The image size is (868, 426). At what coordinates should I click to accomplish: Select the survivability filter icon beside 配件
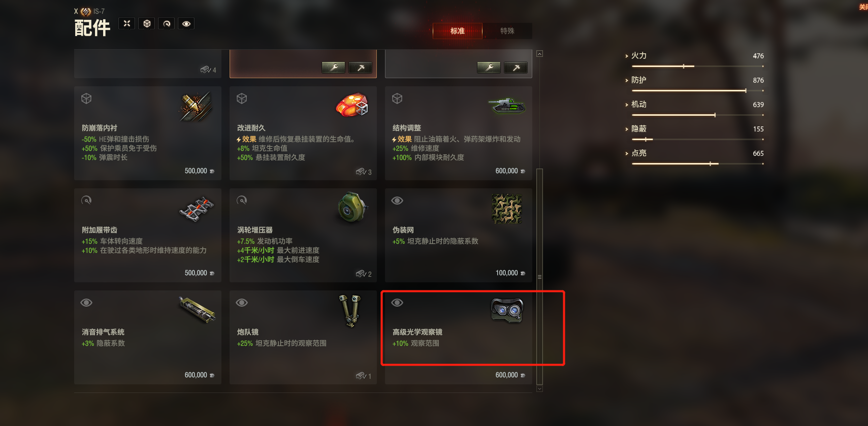(147, 23)
